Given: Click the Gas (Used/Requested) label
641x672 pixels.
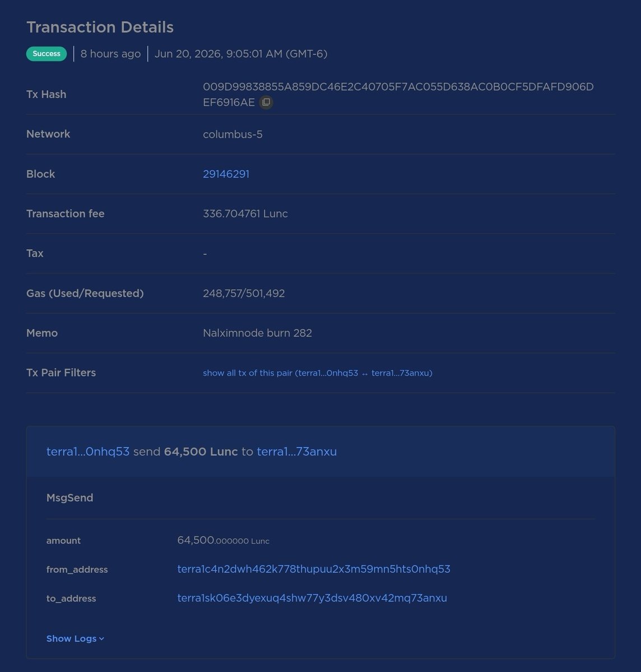Looking at the screenshot, I should (x=85, y=293).
